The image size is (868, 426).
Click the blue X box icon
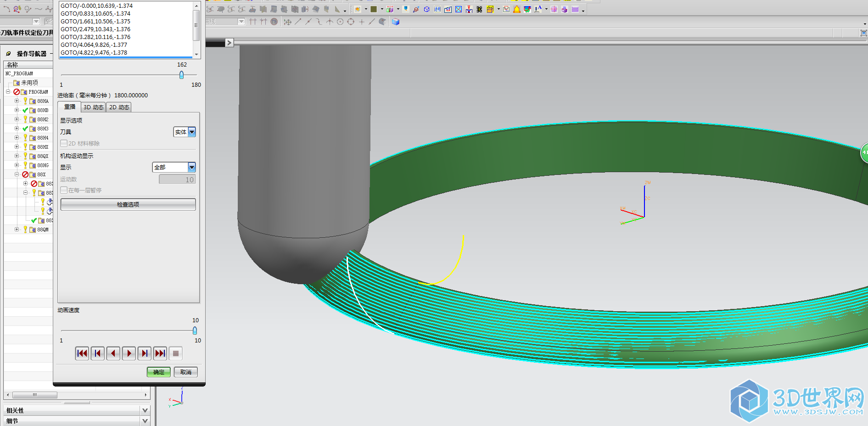click(x=459, y=9)
